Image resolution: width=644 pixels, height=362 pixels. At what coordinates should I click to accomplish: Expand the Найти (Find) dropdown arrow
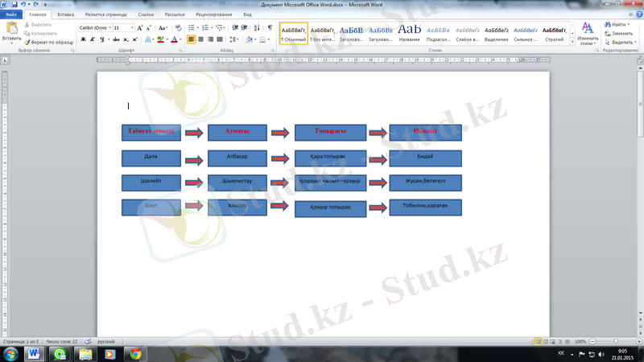pos(631,25)
